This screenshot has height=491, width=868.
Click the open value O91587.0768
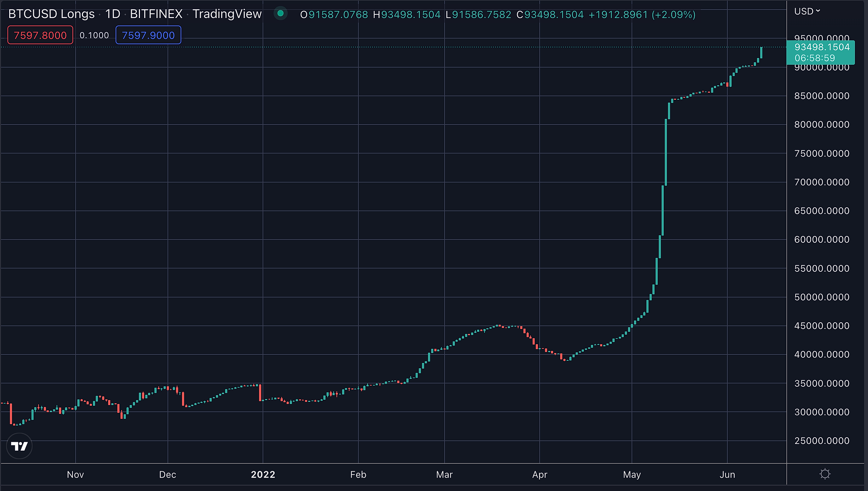click(334, 15)
